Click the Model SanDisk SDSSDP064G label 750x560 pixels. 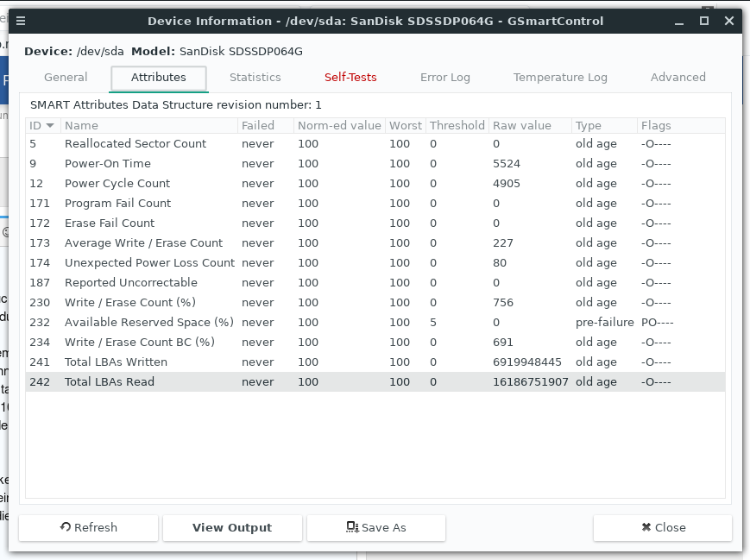[217, 51]
